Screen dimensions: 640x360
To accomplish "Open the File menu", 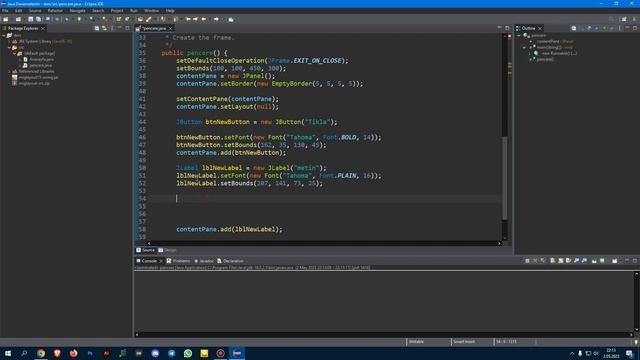I will click(x=5, y=11).
